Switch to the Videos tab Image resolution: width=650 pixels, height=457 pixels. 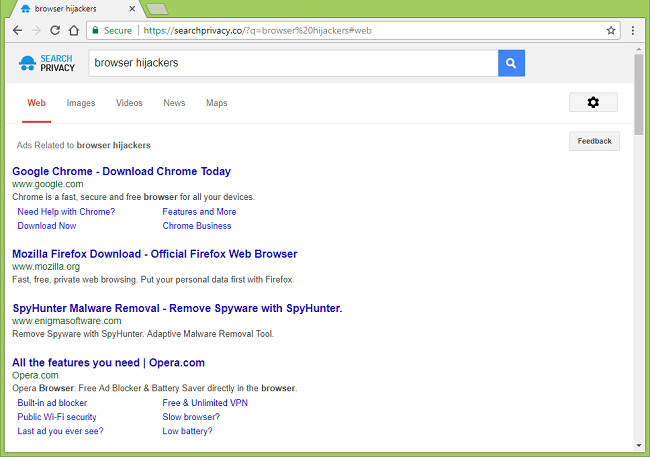pos(129,103)
